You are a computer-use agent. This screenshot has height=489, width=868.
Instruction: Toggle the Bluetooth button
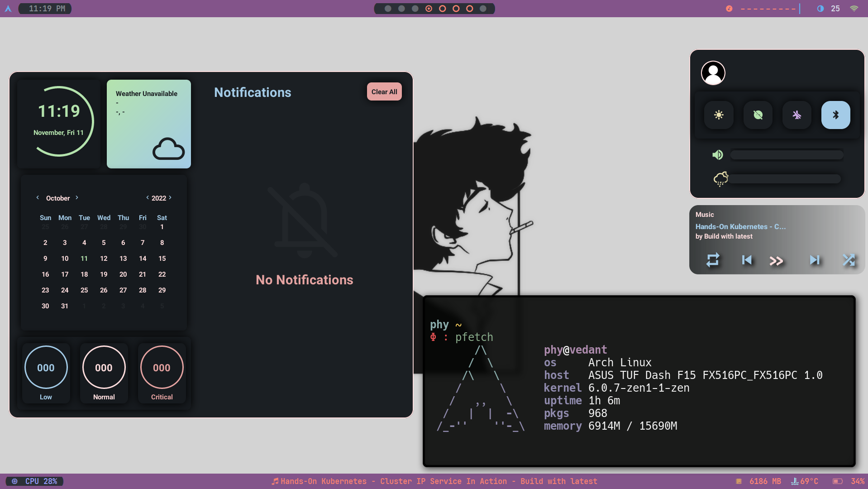tap(835, 115)
